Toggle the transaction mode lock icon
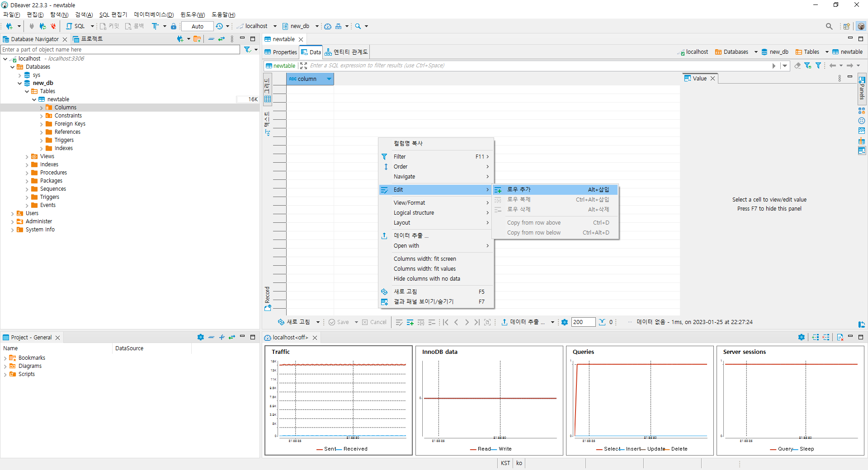Screen dimensions: 868x470 (174, 26)
